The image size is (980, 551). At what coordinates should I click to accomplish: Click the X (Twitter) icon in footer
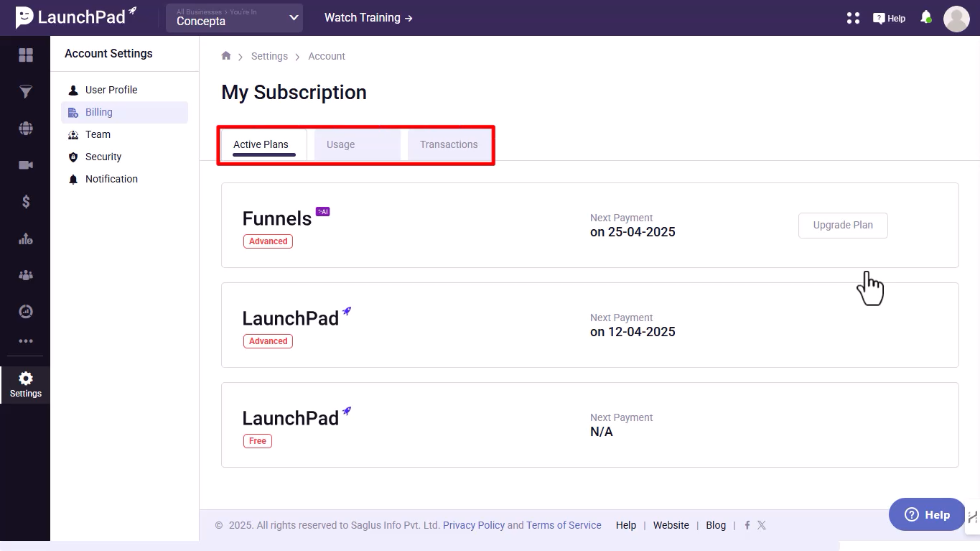762,525
